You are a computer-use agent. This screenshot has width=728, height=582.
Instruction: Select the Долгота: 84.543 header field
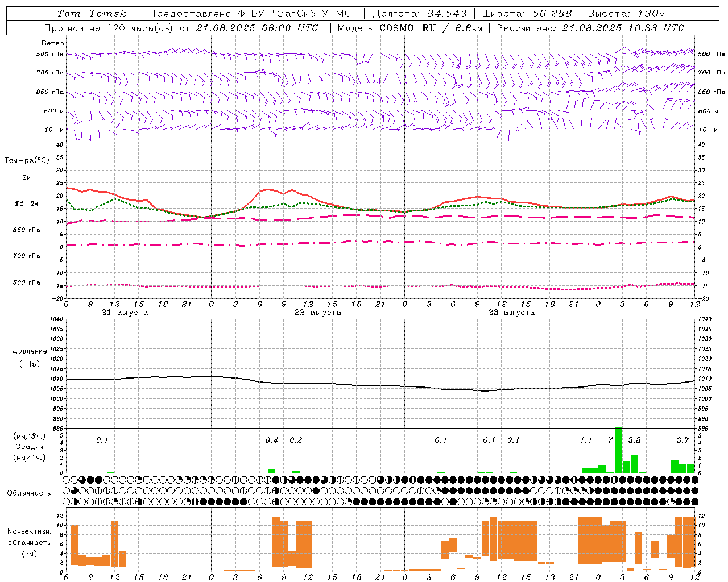(x=420, y=14)
